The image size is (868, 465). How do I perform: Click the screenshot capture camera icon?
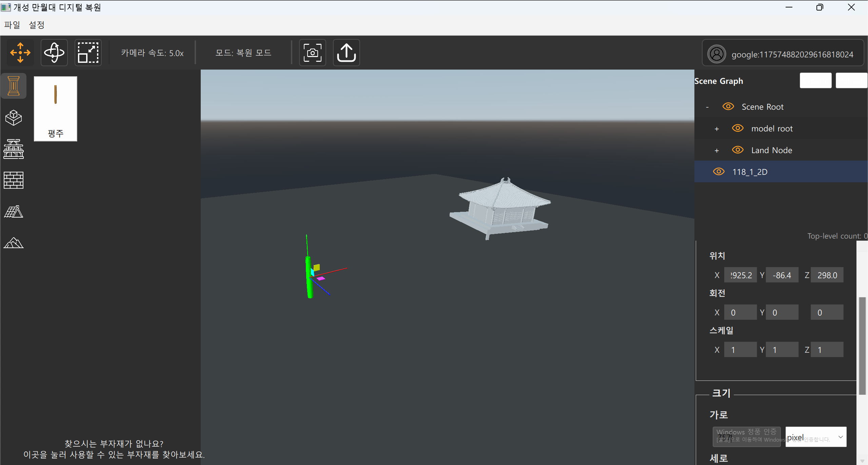[312, 53]
